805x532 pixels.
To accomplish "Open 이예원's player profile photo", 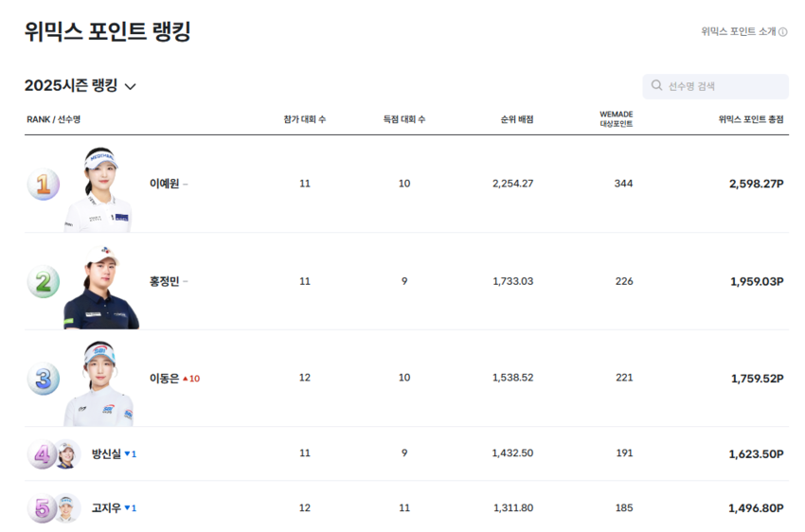I will (98, 188).
